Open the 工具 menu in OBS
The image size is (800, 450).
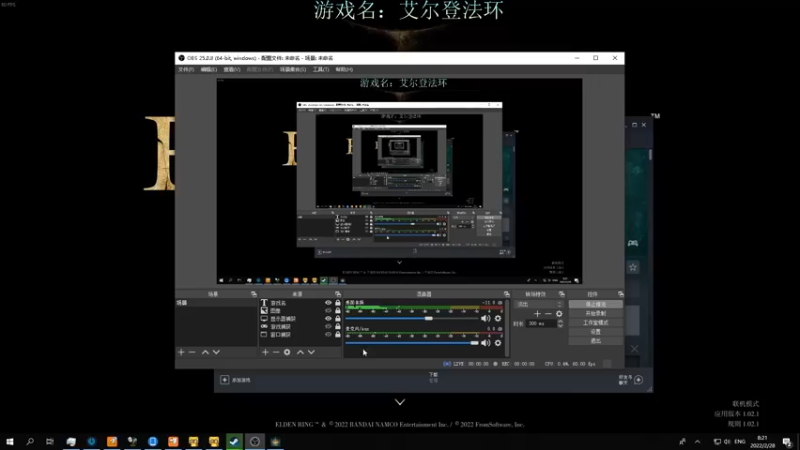tap(321, 69)
